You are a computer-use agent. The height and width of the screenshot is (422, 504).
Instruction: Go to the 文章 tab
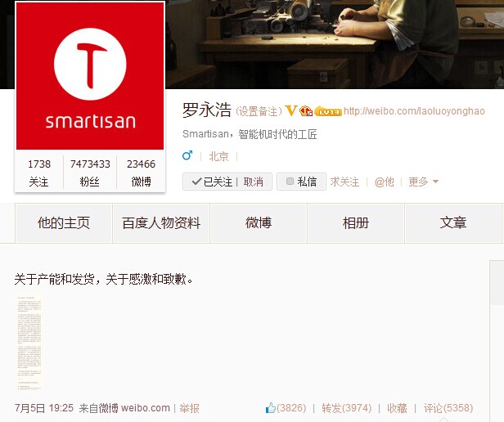[x=453, y=223]
